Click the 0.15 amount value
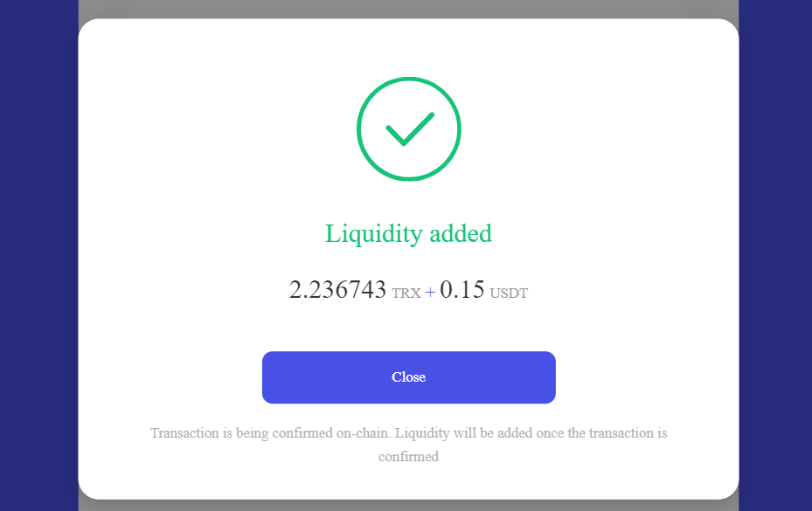812x511 pixels. coord(462,289)
